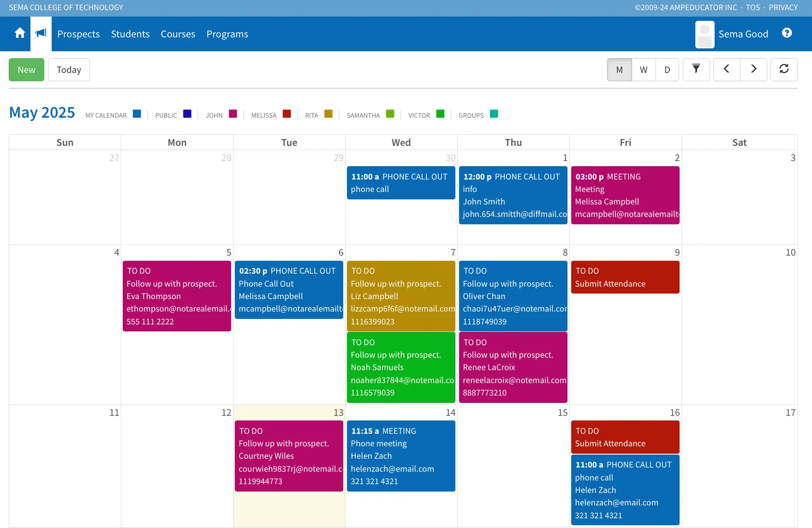Toggle the Public dark blue swatch
Image resolution: width=812 pixels, height=528 pixels.
(x=187, y=114)
